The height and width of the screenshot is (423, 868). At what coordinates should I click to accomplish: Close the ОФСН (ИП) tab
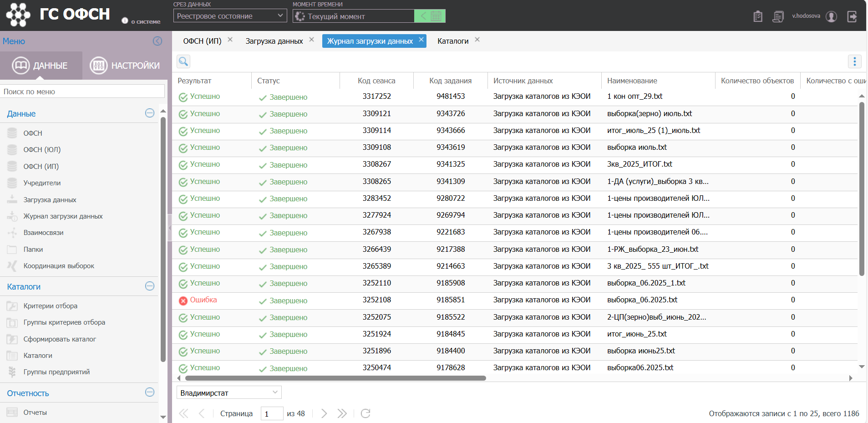coord(230,40)
